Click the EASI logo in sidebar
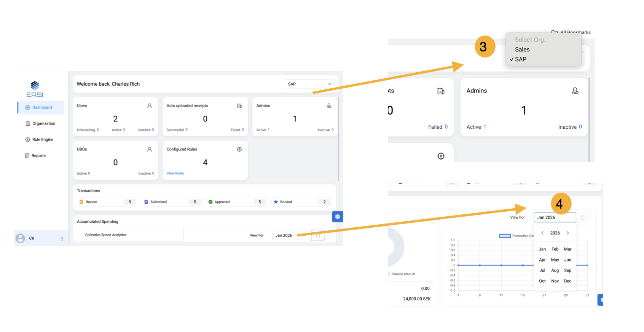644x332 pixels. (x=35, y=89)
